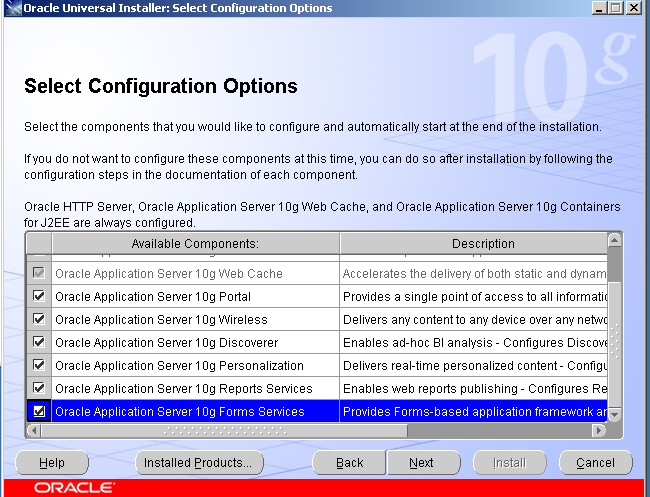The image size is (650, 497).
Task: Select the 10g Personalization row text
Action: pos(179,366)
